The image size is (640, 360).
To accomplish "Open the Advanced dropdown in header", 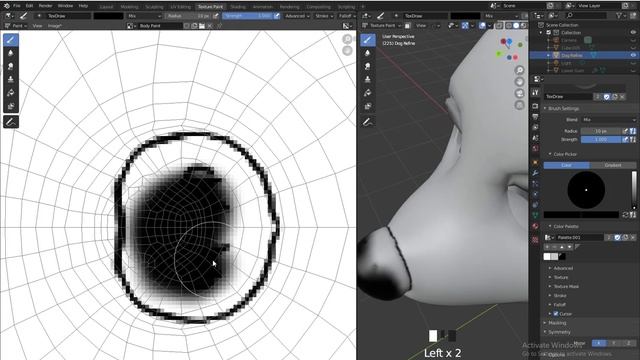I will pos(297,16).
